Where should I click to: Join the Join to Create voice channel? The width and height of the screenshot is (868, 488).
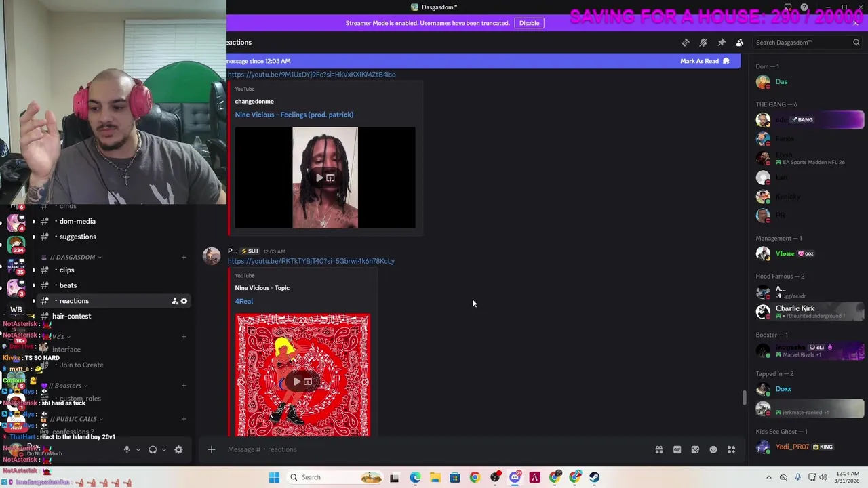pos(81,365)
